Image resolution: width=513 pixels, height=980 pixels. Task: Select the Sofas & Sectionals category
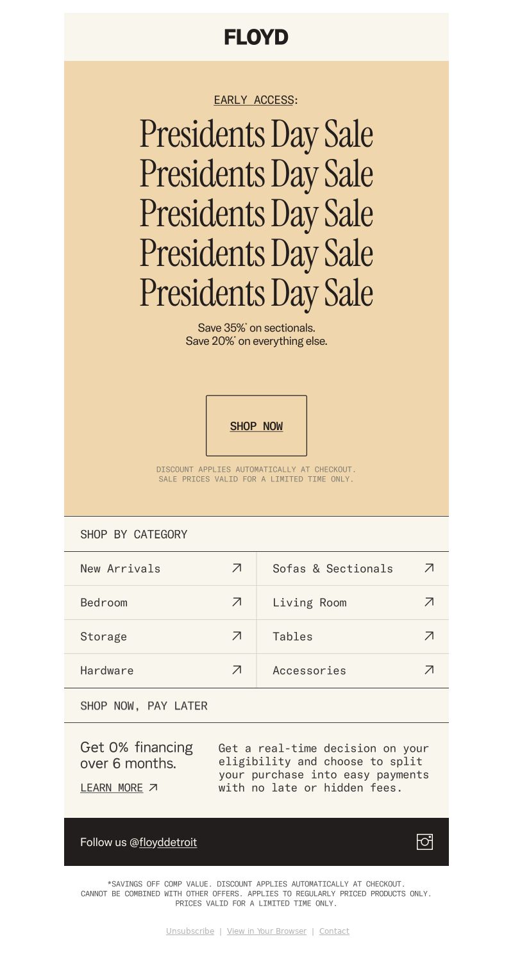click(x=353, y=569)
